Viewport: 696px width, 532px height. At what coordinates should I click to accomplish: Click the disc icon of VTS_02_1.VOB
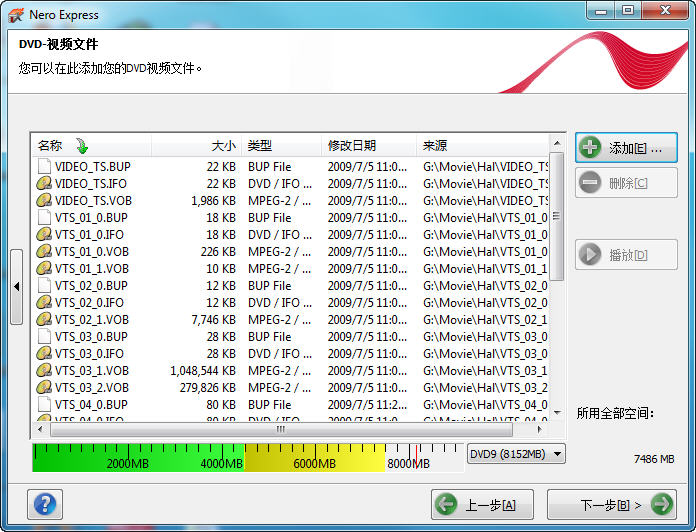pyautogui.click(x=44, y=319)
